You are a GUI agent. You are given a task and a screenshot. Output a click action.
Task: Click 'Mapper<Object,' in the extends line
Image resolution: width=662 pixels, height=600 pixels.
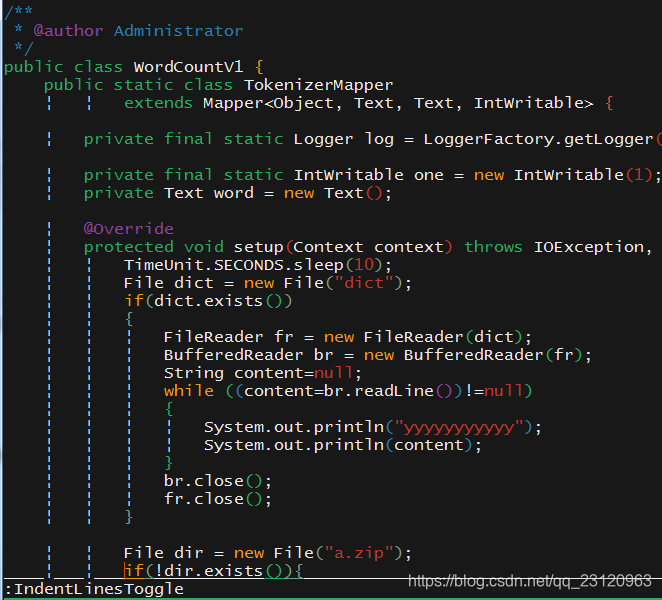(x=272, y=103)
